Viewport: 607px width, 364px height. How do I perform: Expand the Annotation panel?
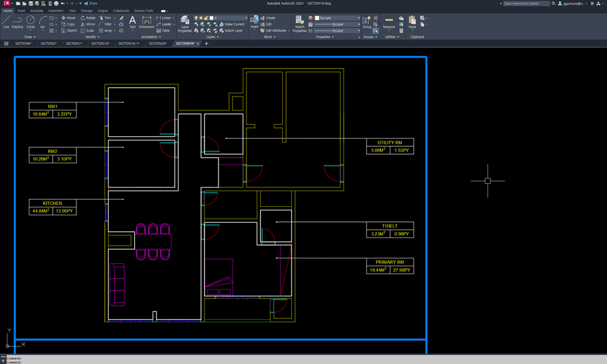coord(151,37)
